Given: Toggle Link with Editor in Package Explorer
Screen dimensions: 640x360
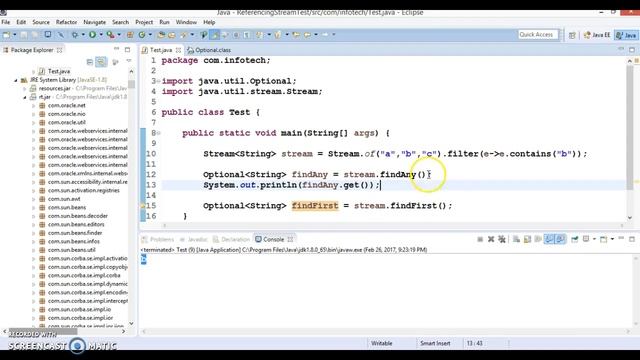Looking at the screenshot, I should point(100,62).
